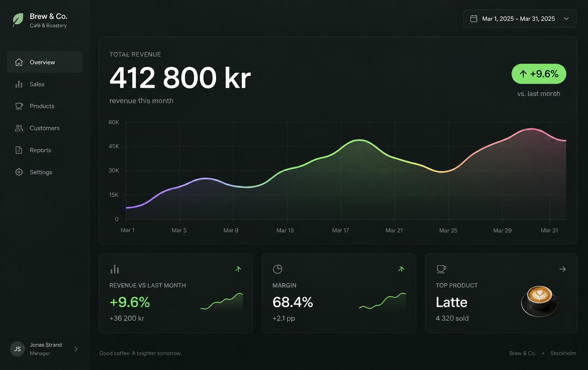Click the Jonas Strand user name

[46, 345]
